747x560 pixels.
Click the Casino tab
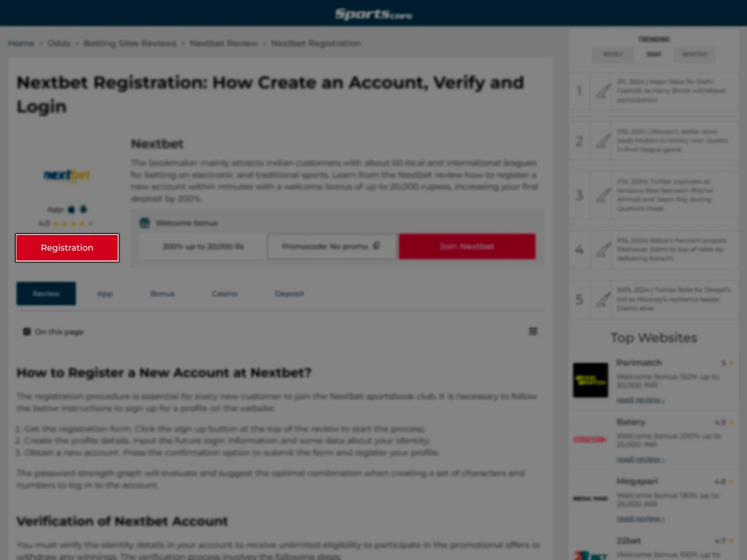pos(225,294)
